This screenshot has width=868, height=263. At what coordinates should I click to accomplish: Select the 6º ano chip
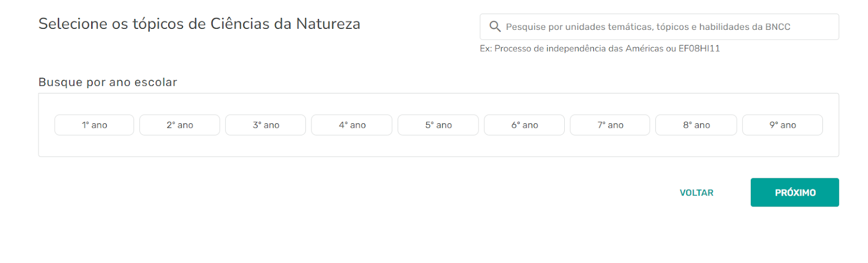(525, 125)
